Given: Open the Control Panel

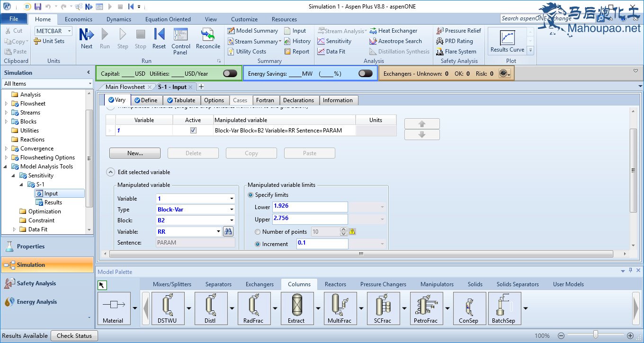Looking at the screenshot, I should coord(181,41).
